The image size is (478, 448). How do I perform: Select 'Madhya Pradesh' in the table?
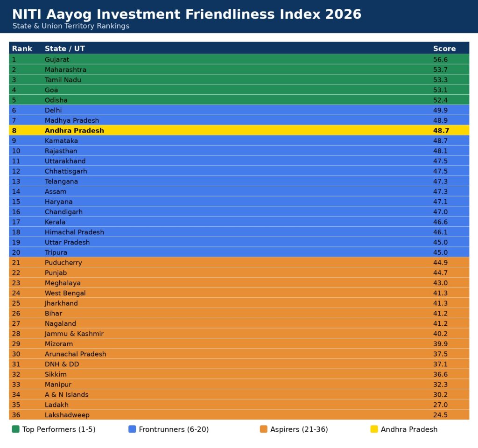coord(72,120)
